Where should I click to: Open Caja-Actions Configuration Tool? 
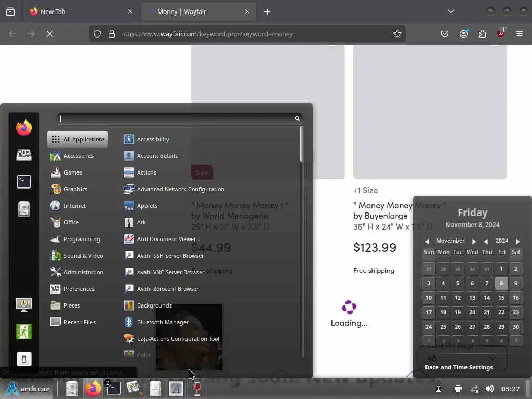point(210,339)
